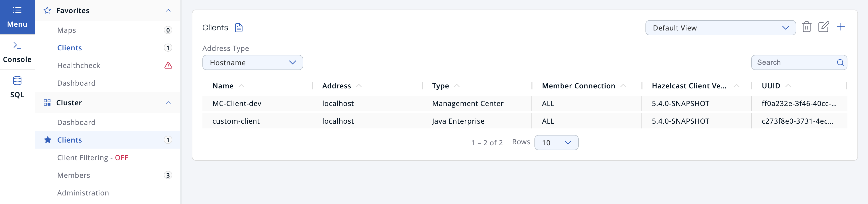The image size is (868, 204).
Task: Edit the Default View using pencil icon
Action: coord(824,27)
